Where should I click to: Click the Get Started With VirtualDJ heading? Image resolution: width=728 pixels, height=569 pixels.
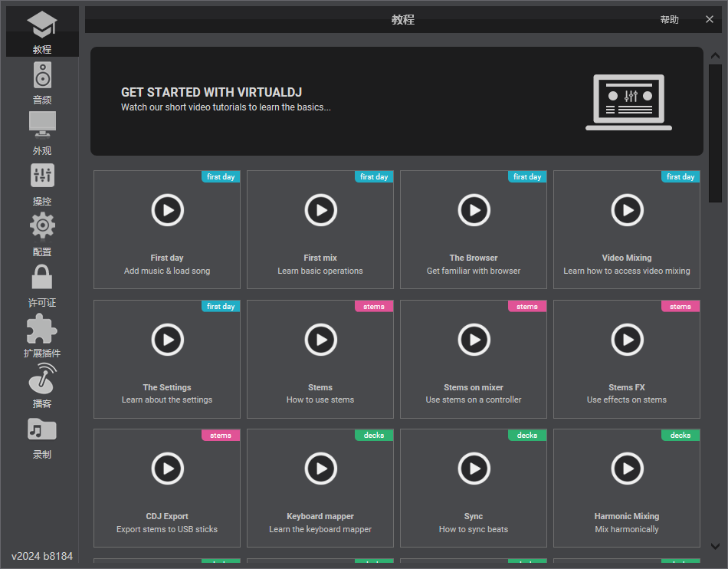[212, 92]
